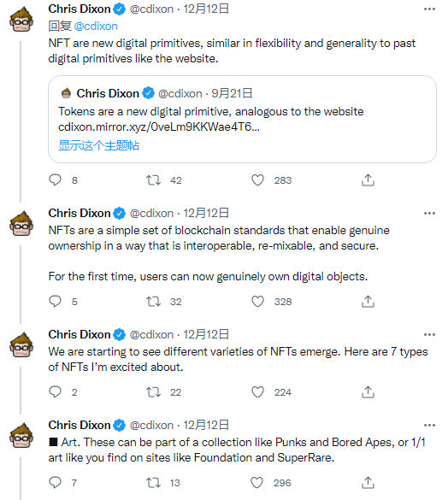Share the blockchain standards tweet
This screenshot has height=500, width=448.
(368, 302)
